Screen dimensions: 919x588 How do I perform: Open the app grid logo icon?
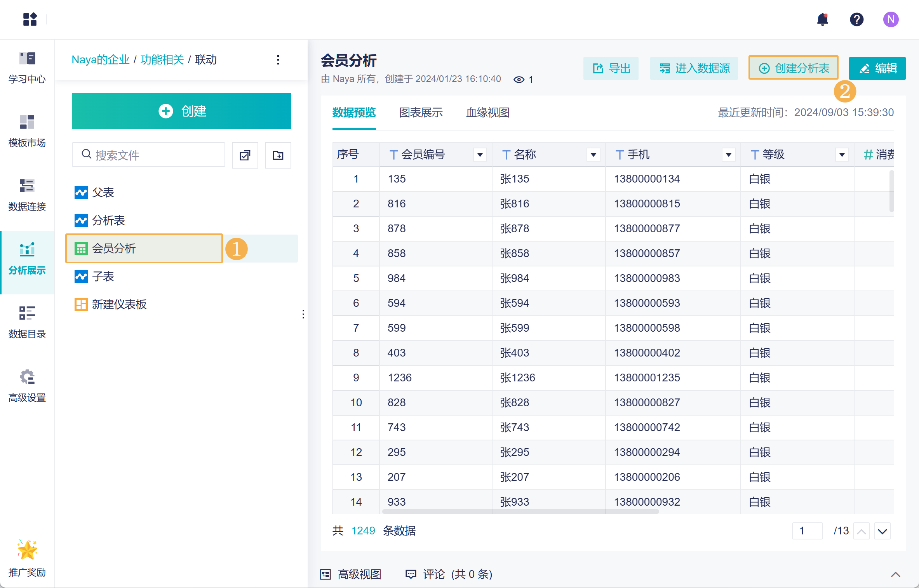[30, 19]
